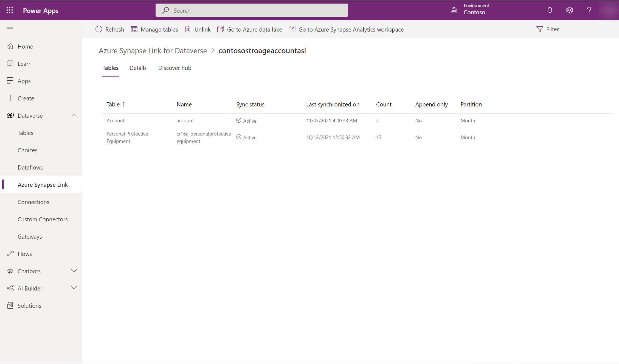Click the Tables tab to view tables

111,67
